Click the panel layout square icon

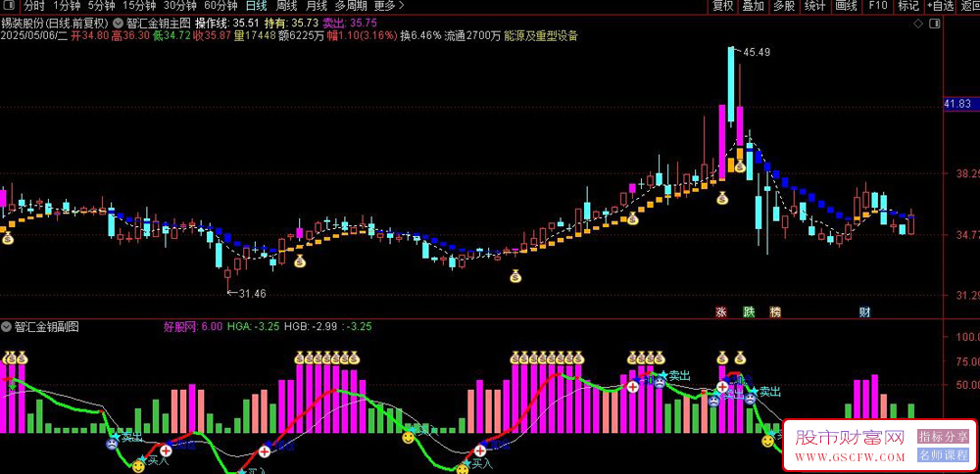coord(934,24)
